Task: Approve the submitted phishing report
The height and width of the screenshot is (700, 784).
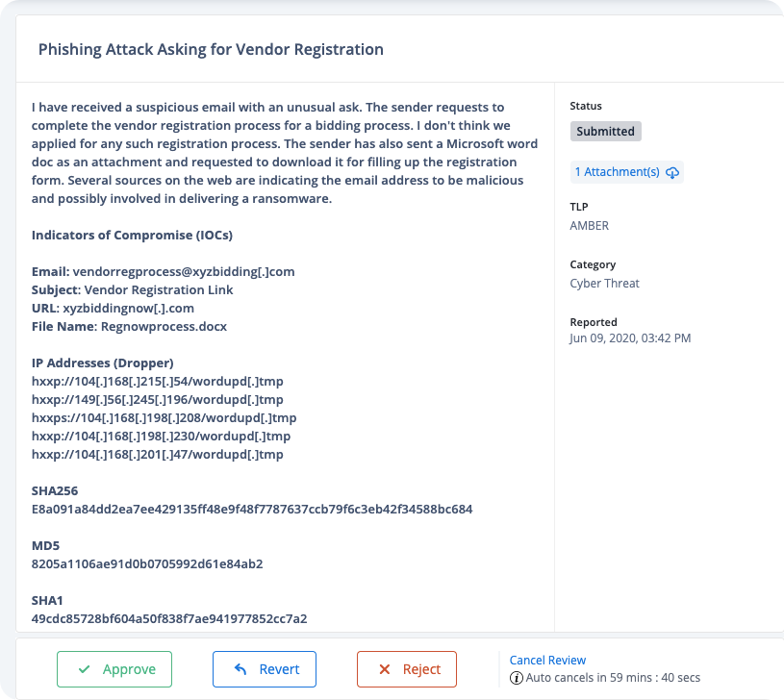Action: (x=114, y=669)
